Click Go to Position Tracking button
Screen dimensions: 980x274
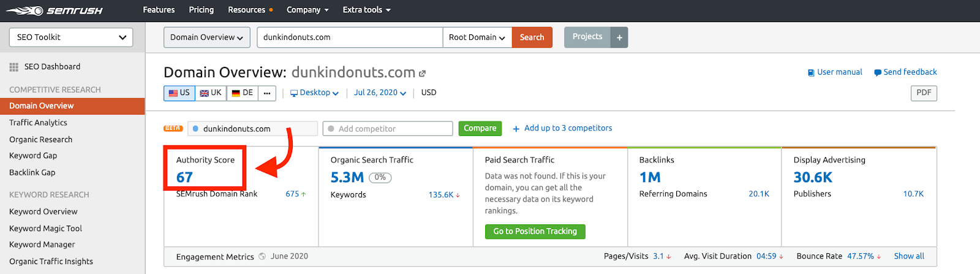(535, 231)
